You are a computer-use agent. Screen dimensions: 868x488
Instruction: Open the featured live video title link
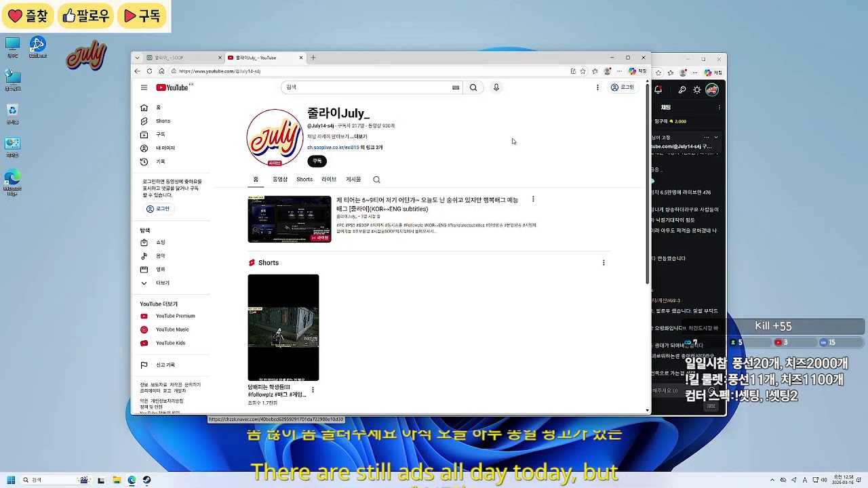tap(427, 204)
